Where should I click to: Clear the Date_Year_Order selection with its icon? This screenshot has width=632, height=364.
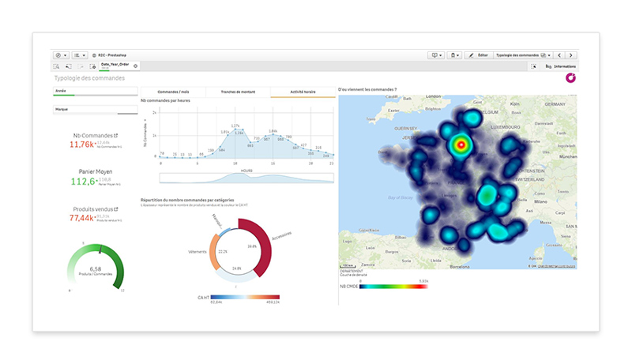(135, 66)
